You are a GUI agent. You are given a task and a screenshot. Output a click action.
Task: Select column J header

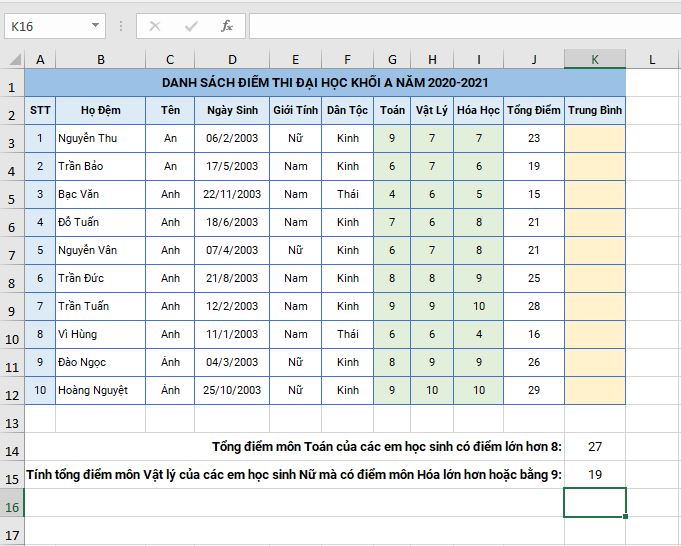pyautogui.click(x=534, y=60)
